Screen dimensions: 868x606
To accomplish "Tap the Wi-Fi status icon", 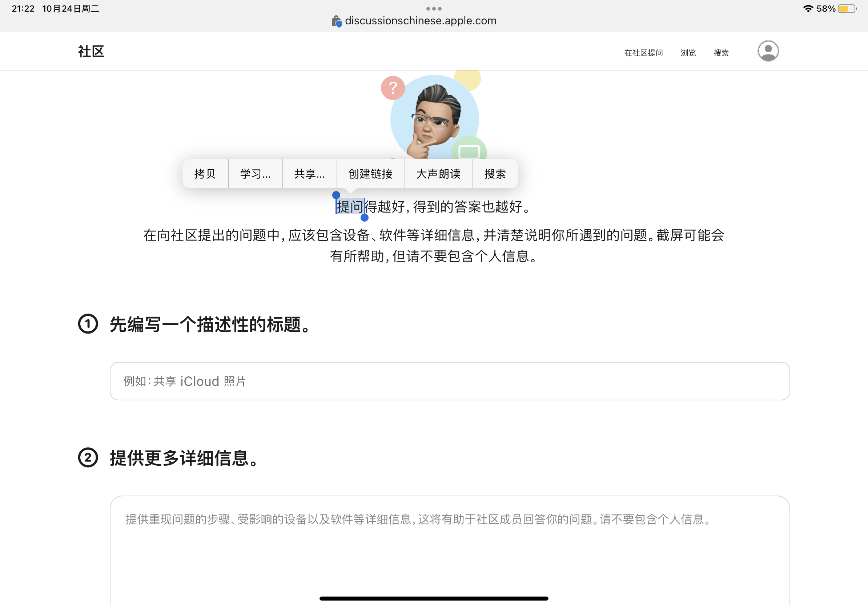I will click(808, 8).
